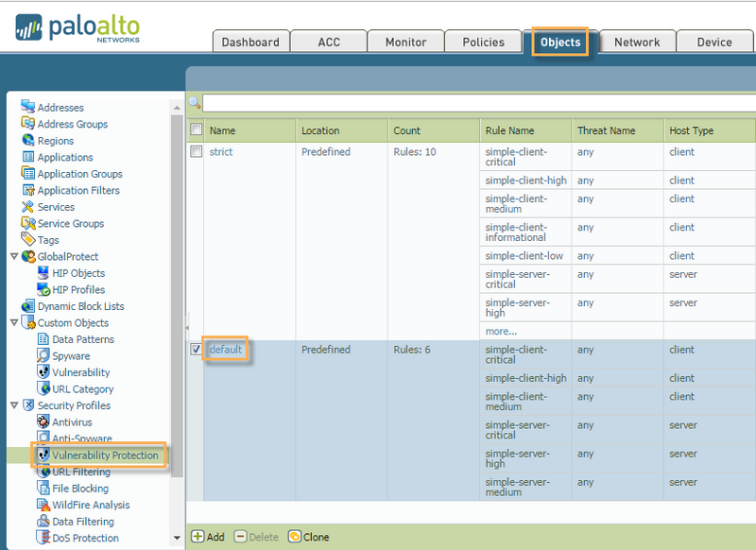This screenshot has width=756, height=550.
Task: Click the Addresses icon in sidebar
Action: click(27, 108)
